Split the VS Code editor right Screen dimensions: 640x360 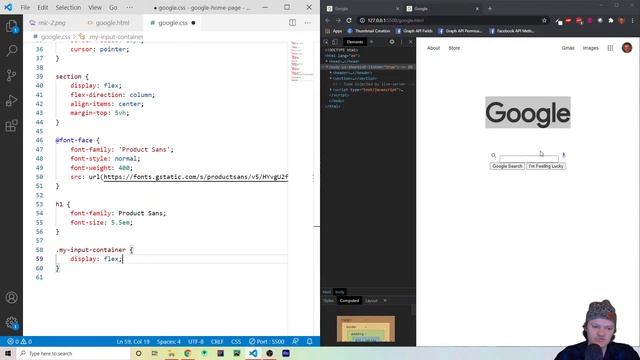click(x=293, y=23)
